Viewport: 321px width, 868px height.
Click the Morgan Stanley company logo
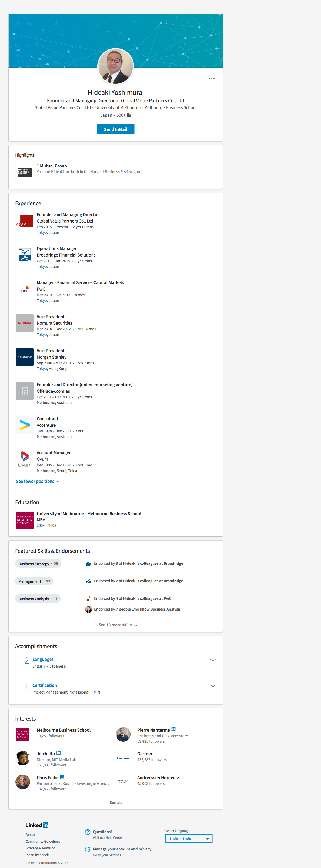tap(25, 357)
